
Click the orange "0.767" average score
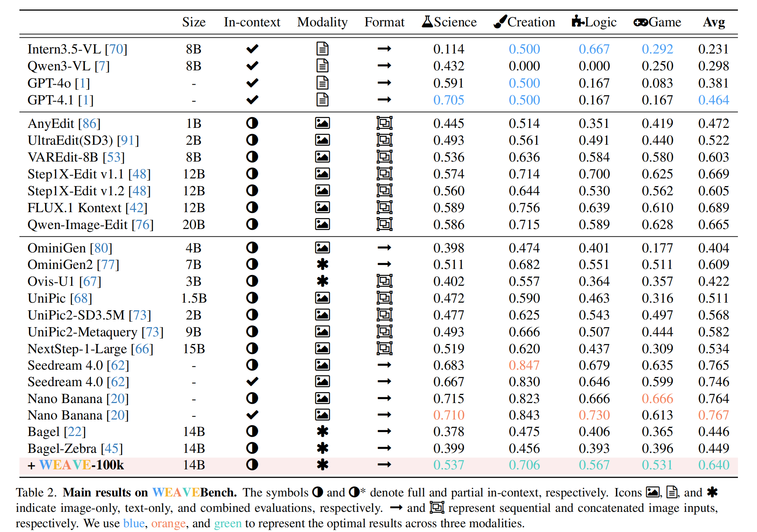point(714,415)
